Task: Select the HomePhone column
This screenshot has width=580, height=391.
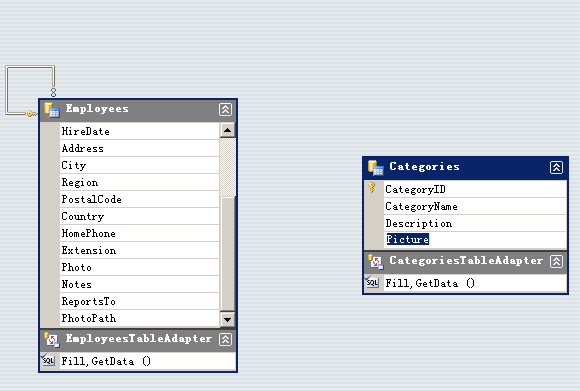Action: point(139,233)
